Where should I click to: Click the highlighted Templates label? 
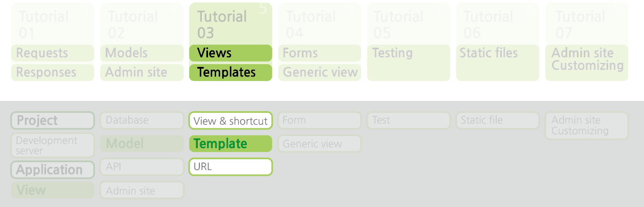click(230, 72)
